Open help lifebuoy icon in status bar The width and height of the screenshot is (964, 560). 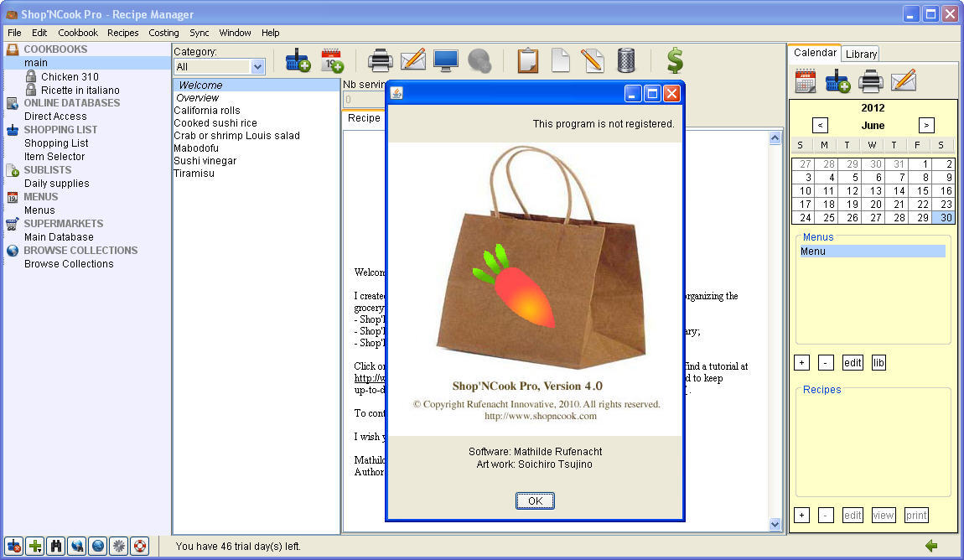tap(140, 546)
